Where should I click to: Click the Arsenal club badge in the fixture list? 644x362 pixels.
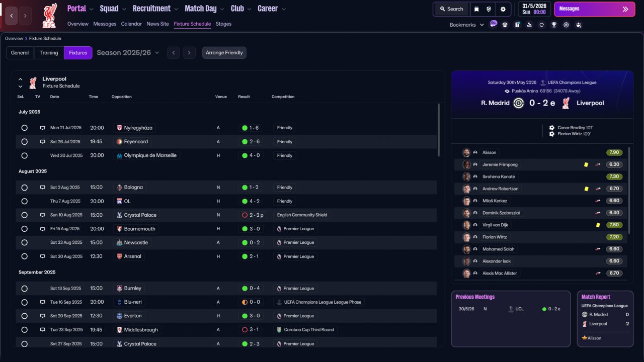(119, 256)
